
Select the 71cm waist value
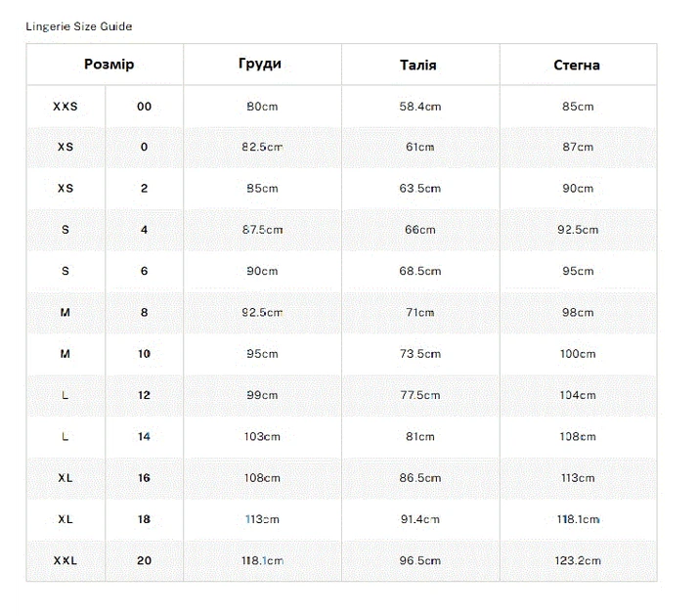click(420, 313)
